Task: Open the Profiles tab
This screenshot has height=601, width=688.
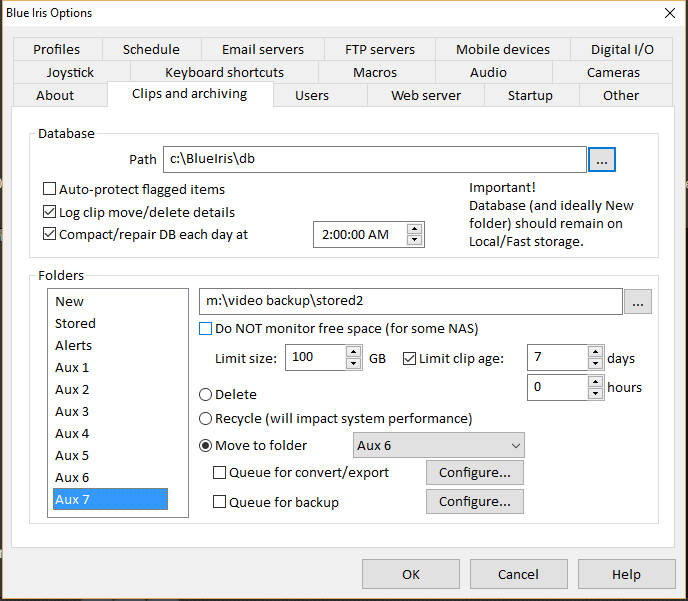Action: (x=57, y=49)
